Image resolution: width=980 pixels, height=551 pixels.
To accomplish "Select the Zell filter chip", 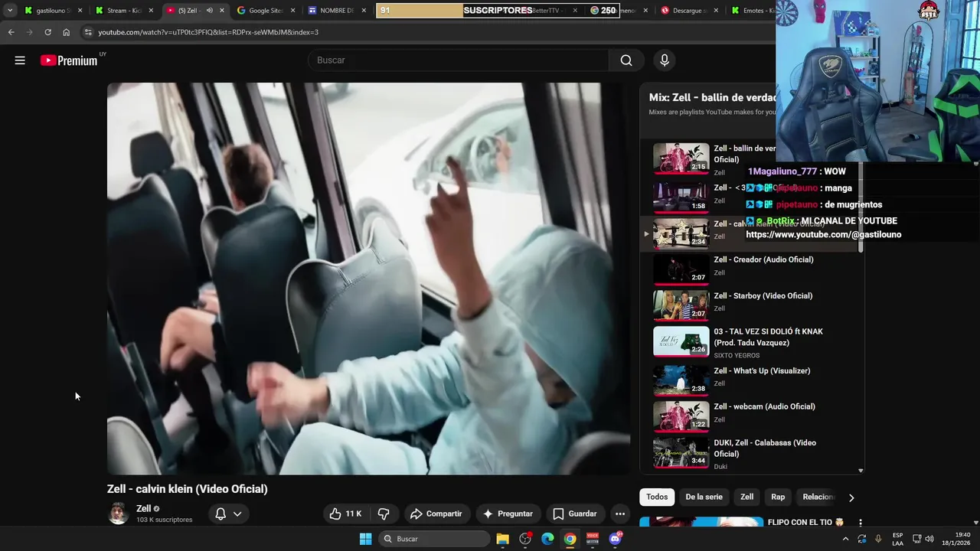I will click(x=746, y=497).
